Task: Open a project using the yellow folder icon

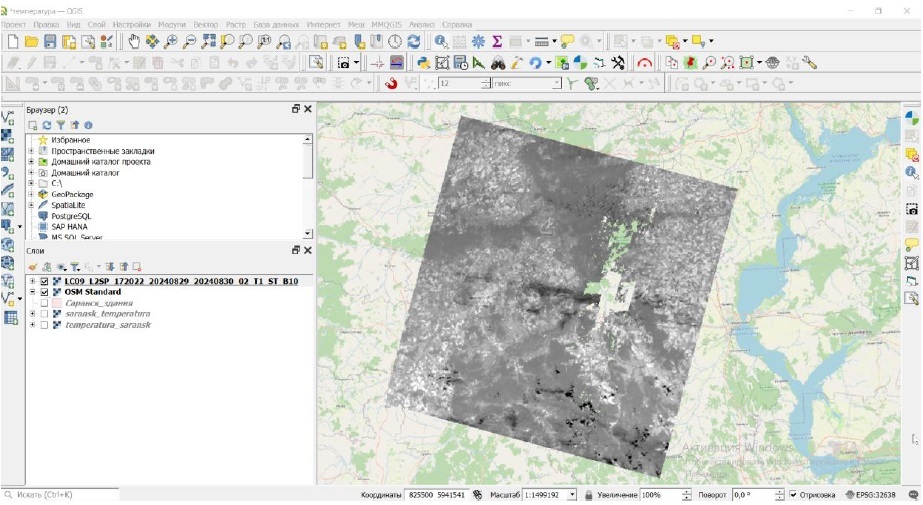Action: pyautogui.click(x=32, y=42)
